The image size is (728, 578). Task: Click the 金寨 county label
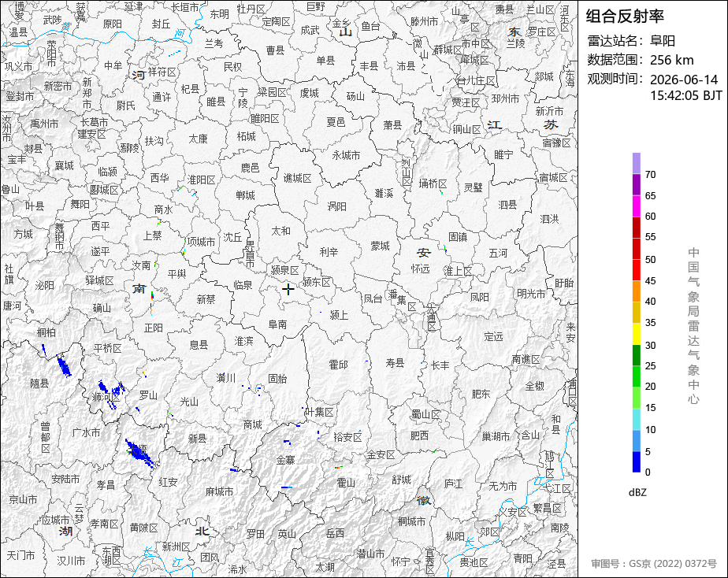285,460
